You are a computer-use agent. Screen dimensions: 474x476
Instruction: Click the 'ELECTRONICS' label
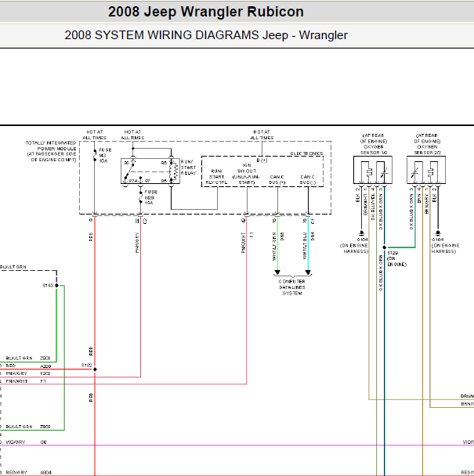pyautogui.click(x=306, y=153)
